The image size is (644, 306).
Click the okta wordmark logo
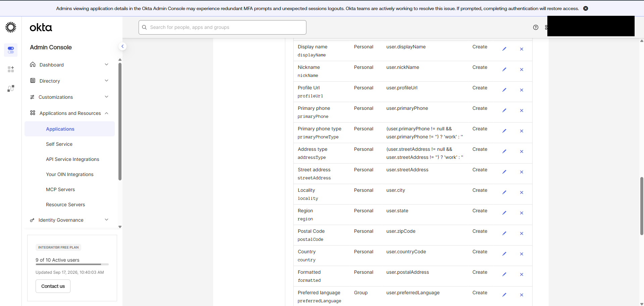pos(41,28)
